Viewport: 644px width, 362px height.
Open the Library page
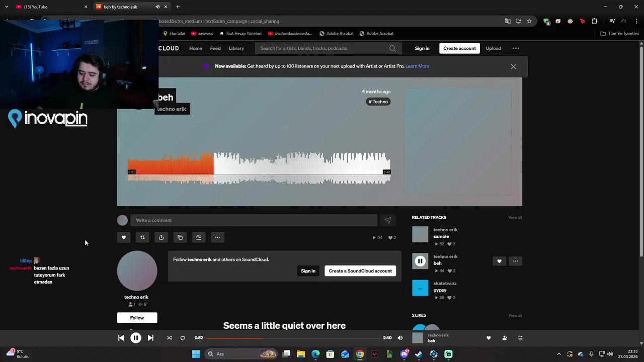click(236, 48)
